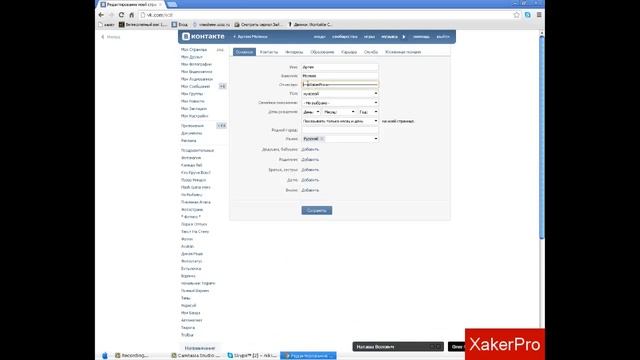Switch to the Контакты tab
The image size is (640, 360).
[x=269, y=52]
